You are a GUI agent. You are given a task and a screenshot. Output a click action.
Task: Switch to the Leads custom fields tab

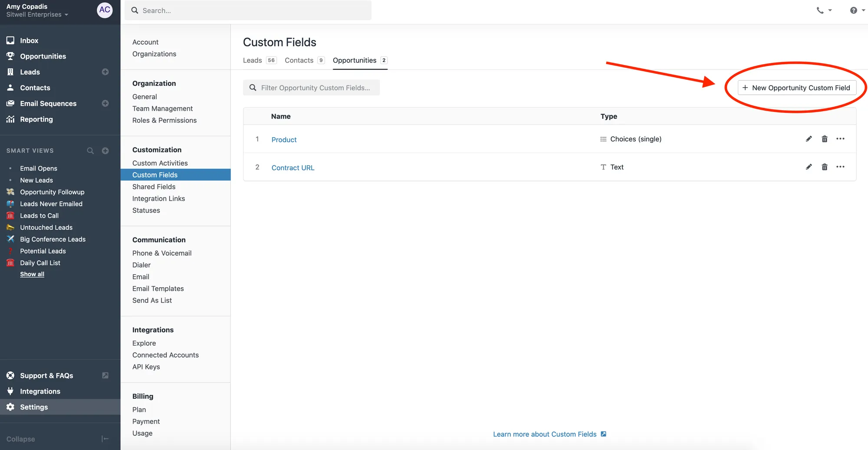click(x=253, y=60)
